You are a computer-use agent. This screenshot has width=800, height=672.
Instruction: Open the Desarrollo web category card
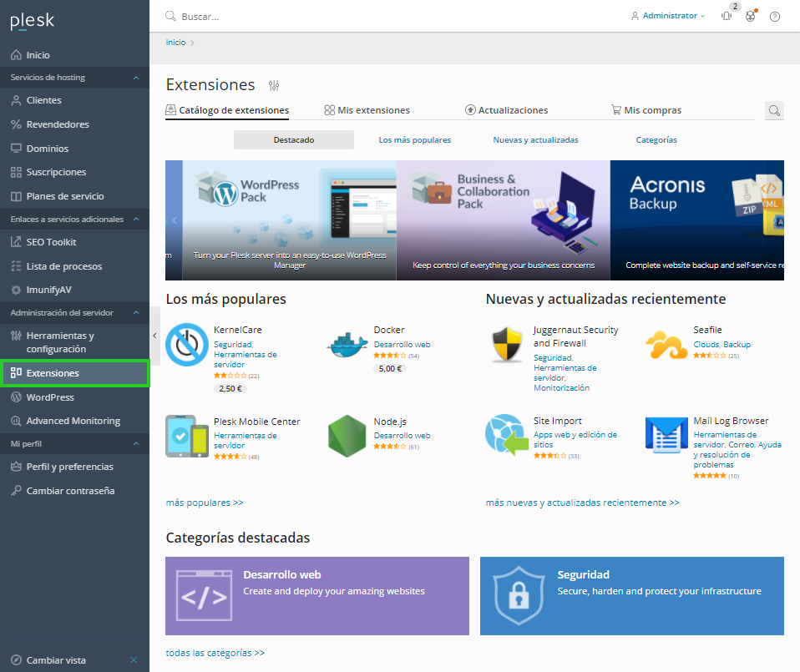(x=316, y=596)
